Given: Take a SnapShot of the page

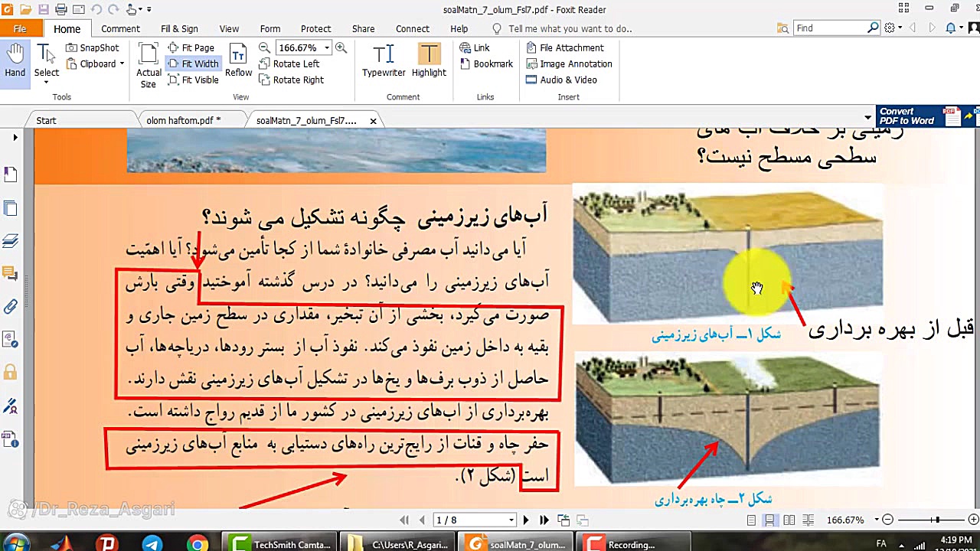Looking at the screenshot, I should pos(93,47).
